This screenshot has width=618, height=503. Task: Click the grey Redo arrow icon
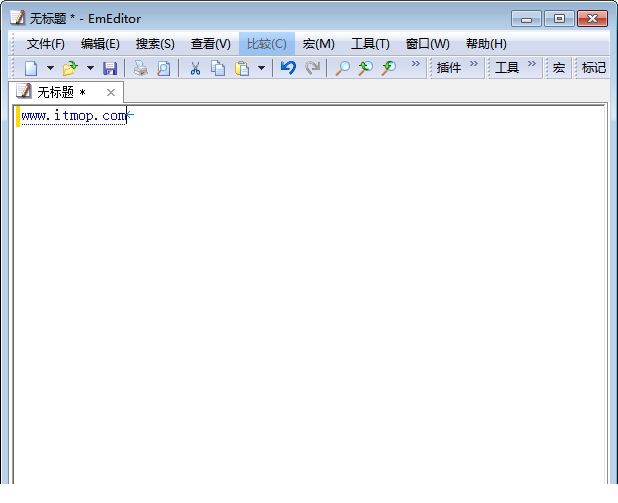[313, 68]
